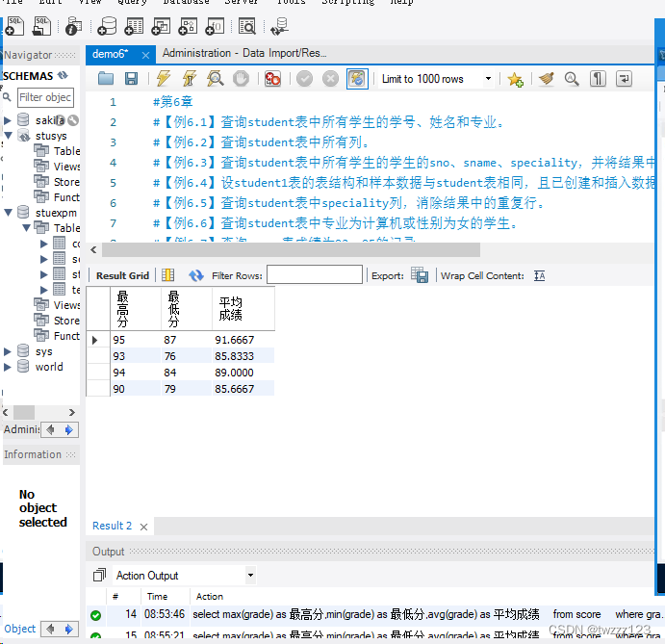665x644 pixels.
Task: Create new schema icon
Action: [x=107, y=26]
